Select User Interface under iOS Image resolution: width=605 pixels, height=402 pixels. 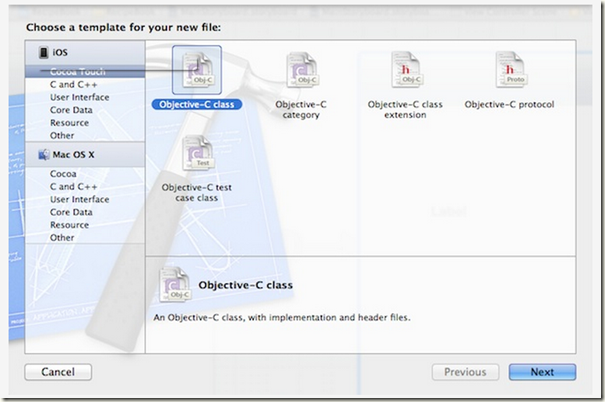click(x=79, y=97)
